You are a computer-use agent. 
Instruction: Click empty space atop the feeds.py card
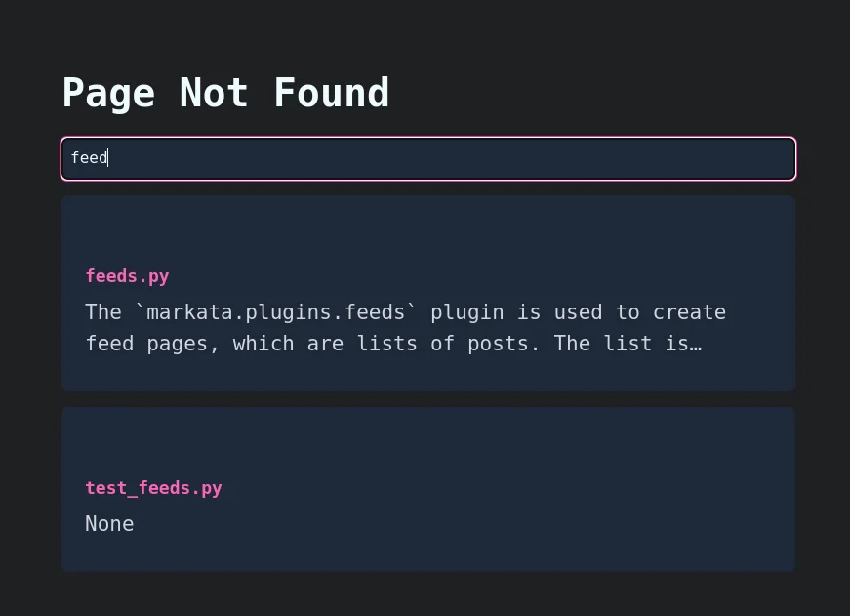click(x=427, y=226)
